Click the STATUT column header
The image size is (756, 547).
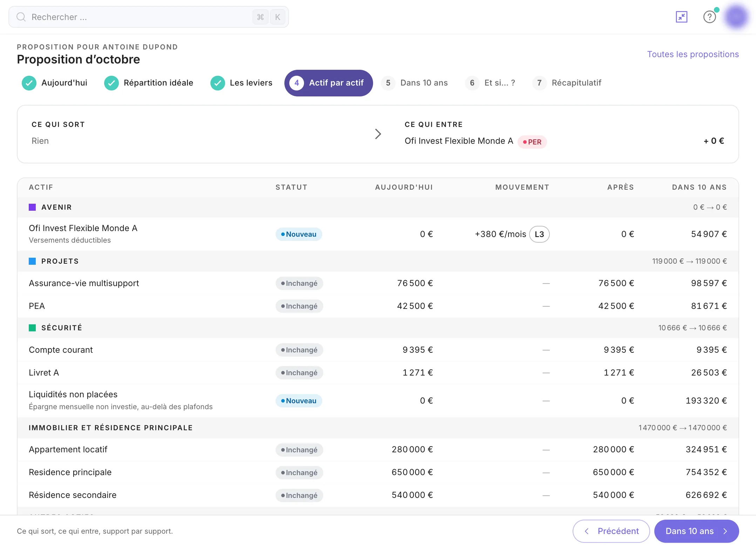pos(291,187)
